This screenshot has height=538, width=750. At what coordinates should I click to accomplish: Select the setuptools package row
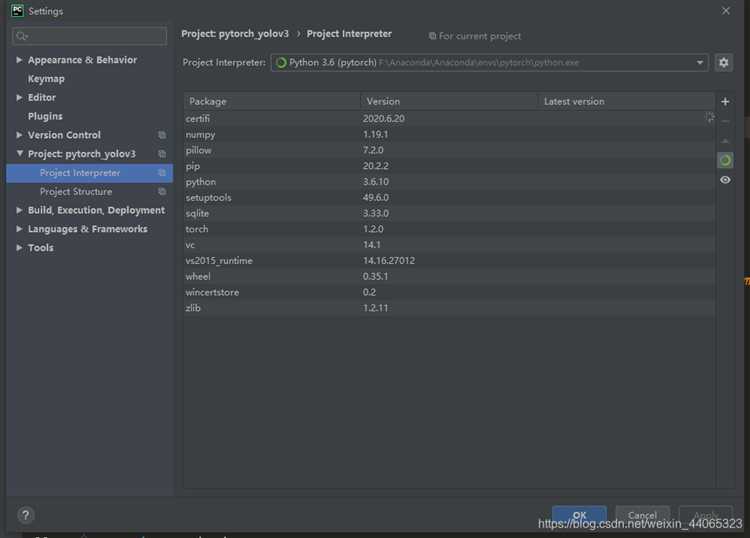[449, 198]
